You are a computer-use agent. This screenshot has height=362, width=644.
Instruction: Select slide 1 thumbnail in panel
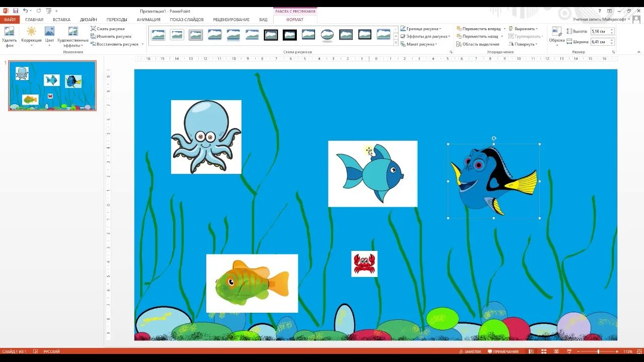coord(52,85)
